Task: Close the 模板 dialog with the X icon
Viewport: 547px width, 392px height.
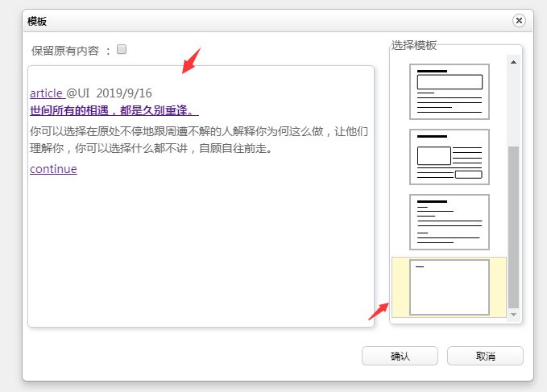Action: pos(519,21)
